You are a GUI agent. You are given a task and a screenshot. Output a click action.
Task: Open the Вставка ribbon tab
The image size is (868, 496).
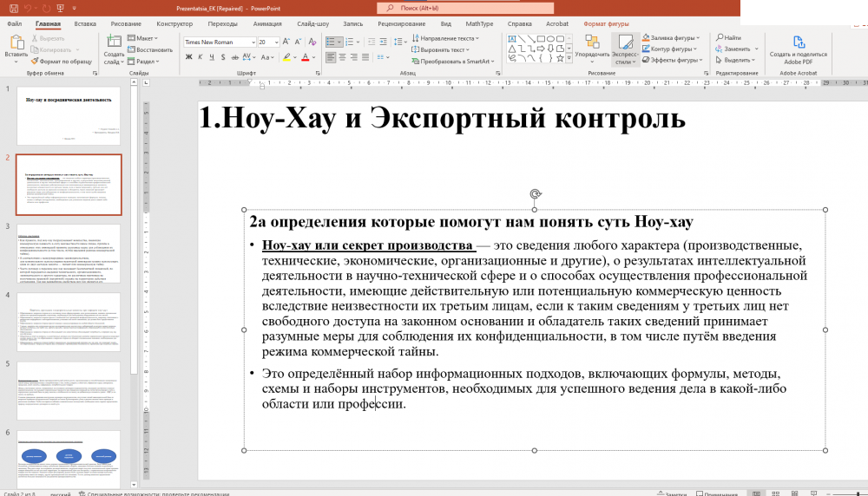85,24
